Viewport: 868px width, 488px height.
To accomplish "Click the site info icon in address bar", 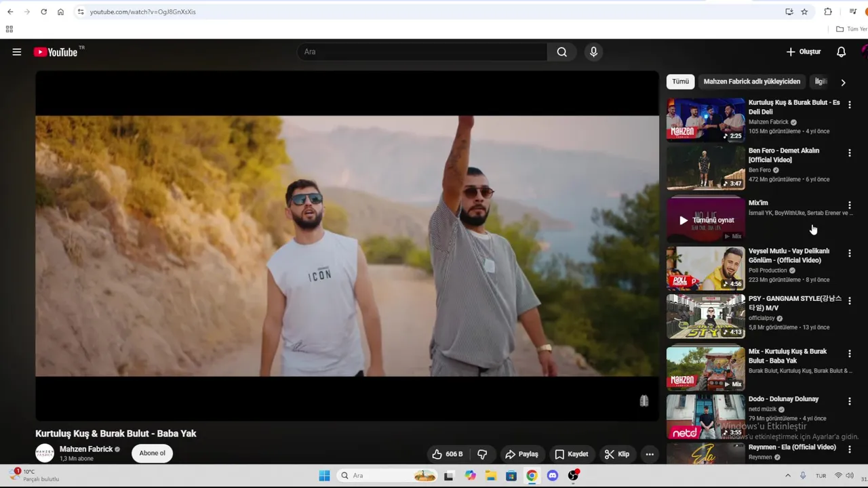I will point(81,12).
